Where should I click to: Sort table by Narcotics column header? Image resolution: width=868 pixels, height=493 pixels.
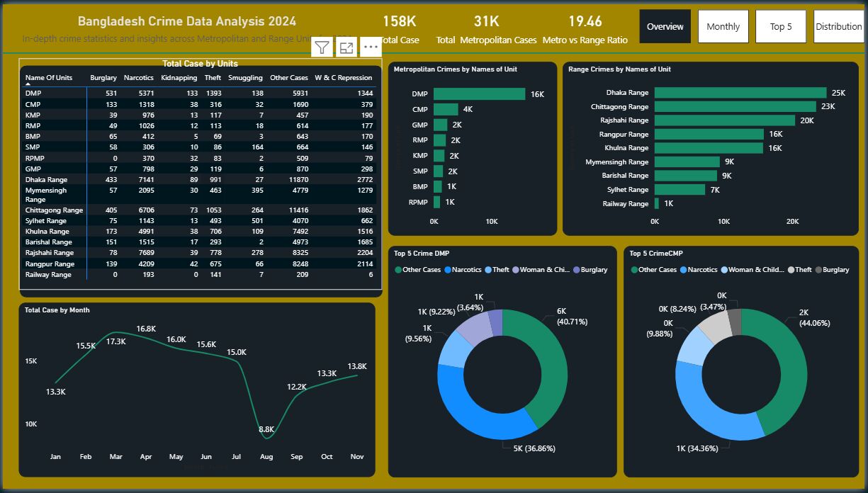tap(138, 78)
